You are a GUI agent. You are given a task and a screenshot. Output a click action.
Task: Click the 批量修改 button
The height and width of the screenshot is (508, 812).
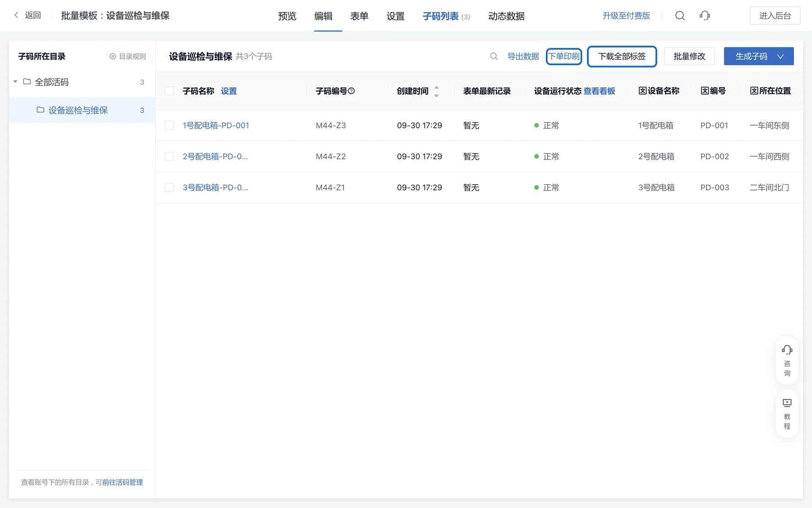click(689, 56)
